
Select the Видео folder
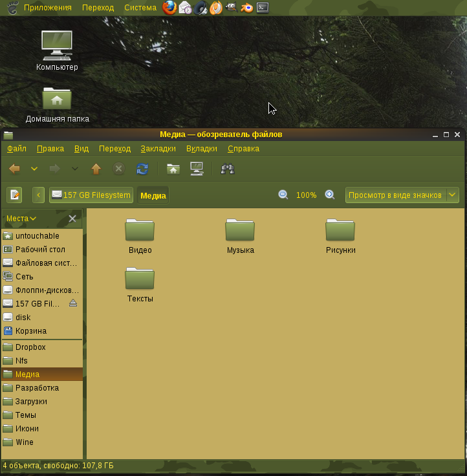pyautogui.click(x=140, y=236)
